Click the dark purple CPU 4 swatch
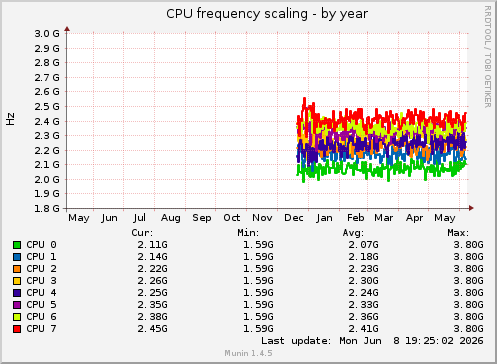 coord(17,293)
